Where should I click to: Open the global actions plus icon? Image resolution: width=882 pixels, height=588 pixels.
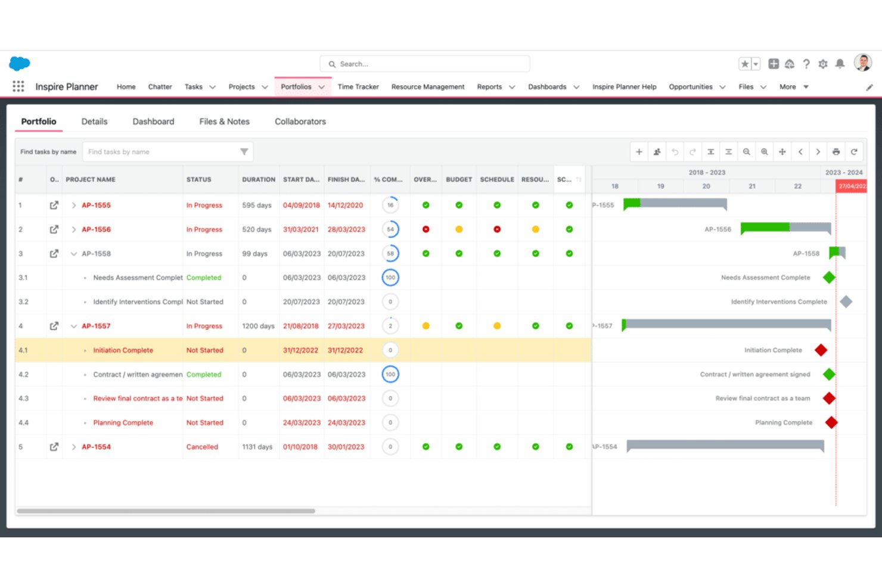point(774,64)
